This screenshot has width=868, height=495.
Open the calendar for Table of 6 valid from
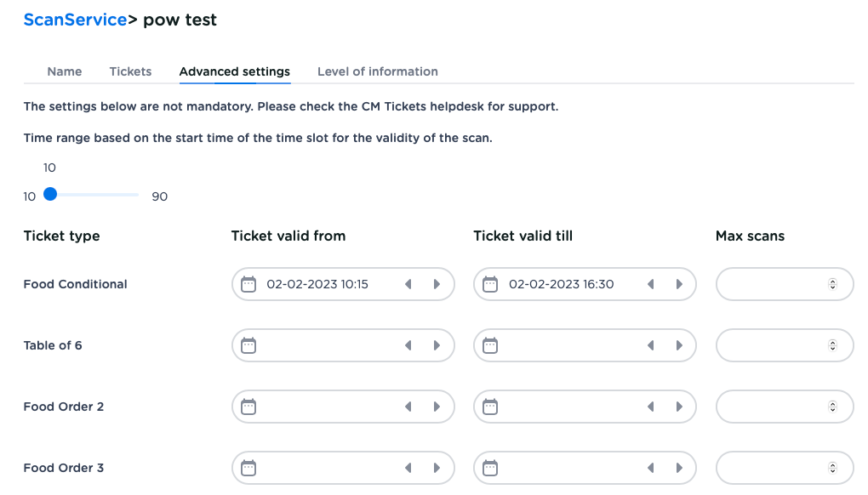click(248, 345)
